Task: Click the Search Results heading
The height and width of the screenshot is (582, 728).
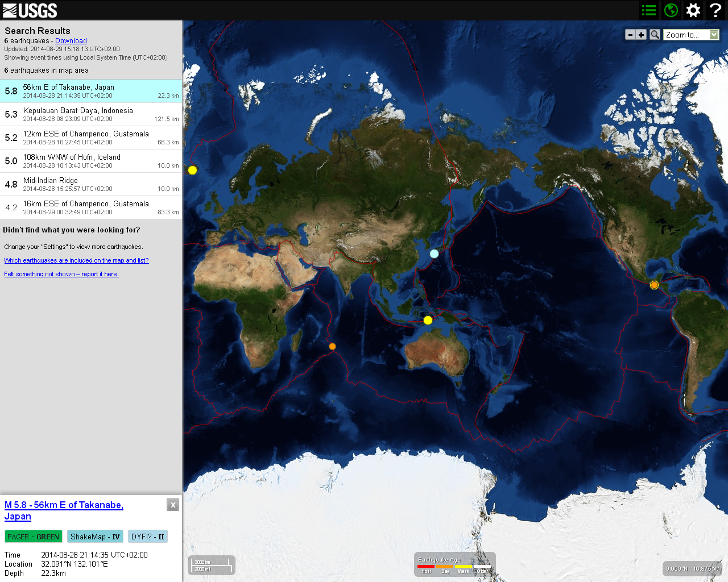Action: [38, 31]
